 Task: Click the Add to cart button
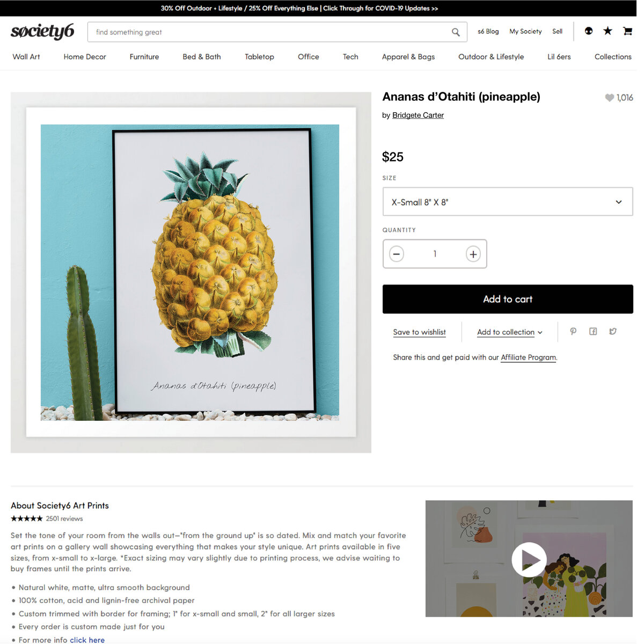click(508, 299)
